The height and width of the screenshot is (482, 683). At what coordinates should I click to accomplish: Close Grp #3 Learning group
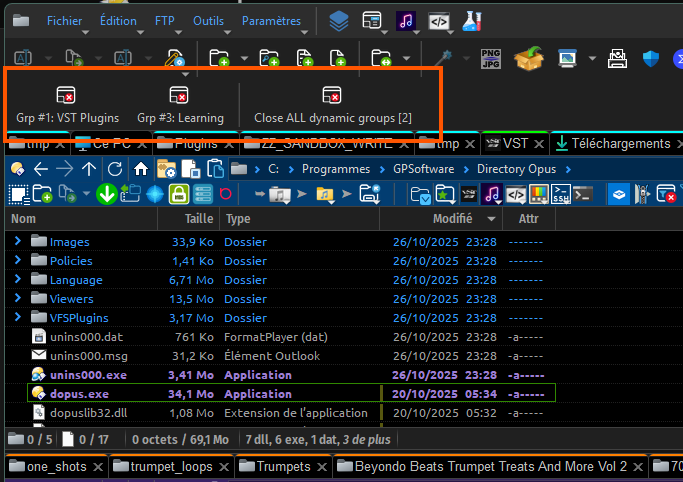coord(180,104)
